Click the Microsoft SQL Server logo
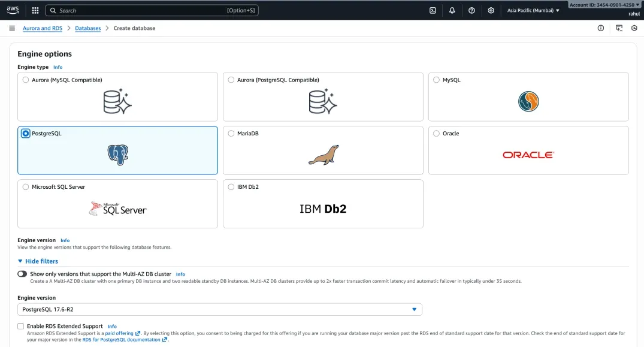644x347 pixels. point(118,209)
